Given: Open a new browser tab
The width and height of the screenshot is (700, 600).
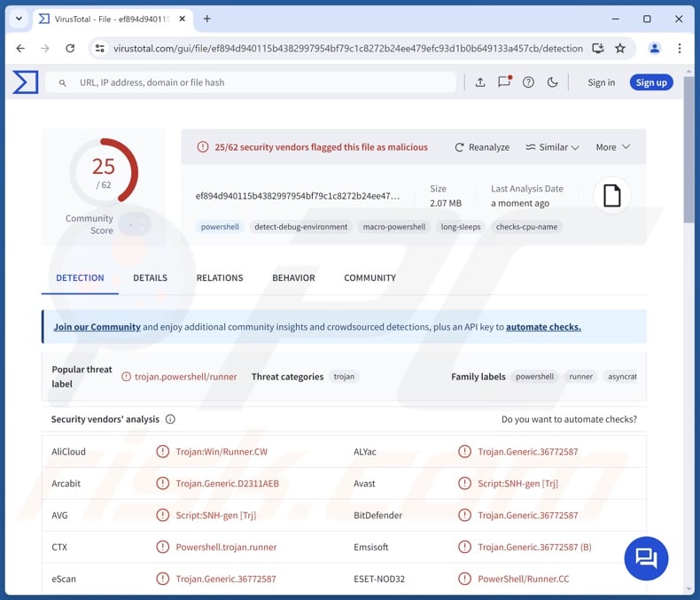Looking at the screenshot, I should pos(207,19).
